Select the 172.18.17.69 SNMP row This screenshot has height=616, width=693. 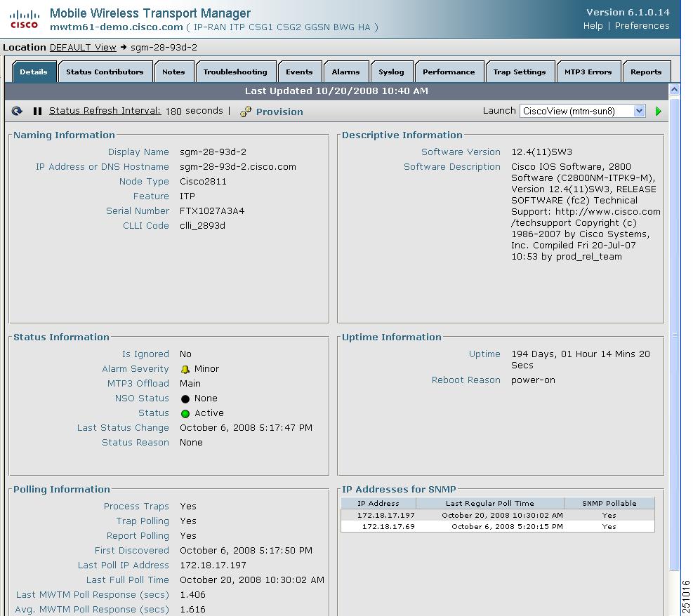(498, 526)
